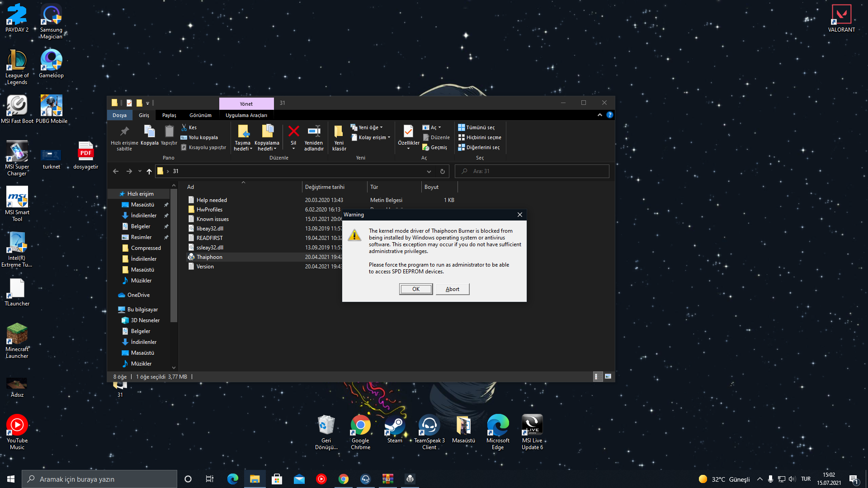The image size is (868, 488).
Task: Click Diğerlerini seç invert selection
Action: tap(479, 147)
